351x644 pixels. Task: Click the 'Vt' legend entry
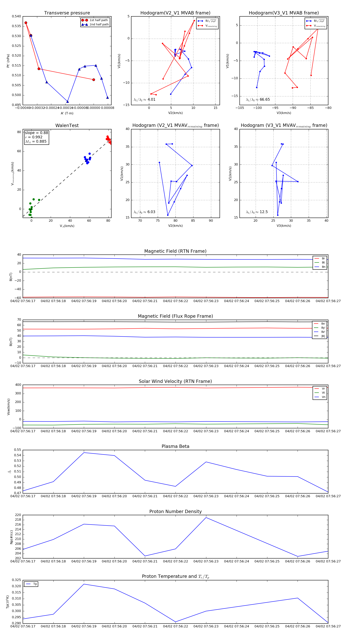[x=320, y=393]
